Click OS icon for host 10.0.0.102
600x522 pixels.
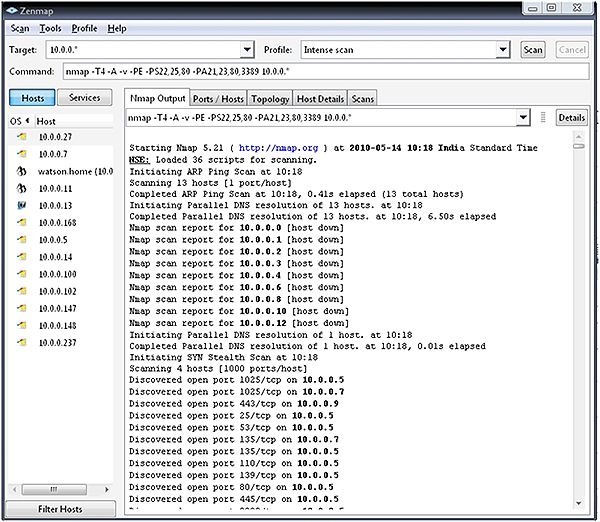(22, 291)
